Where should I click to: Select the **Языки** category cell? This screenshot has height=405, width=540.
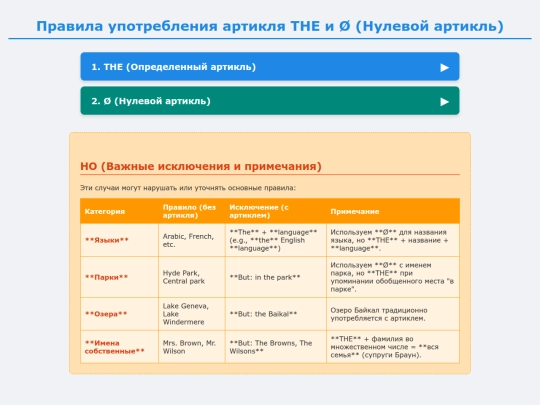click(x=119, y=240)
